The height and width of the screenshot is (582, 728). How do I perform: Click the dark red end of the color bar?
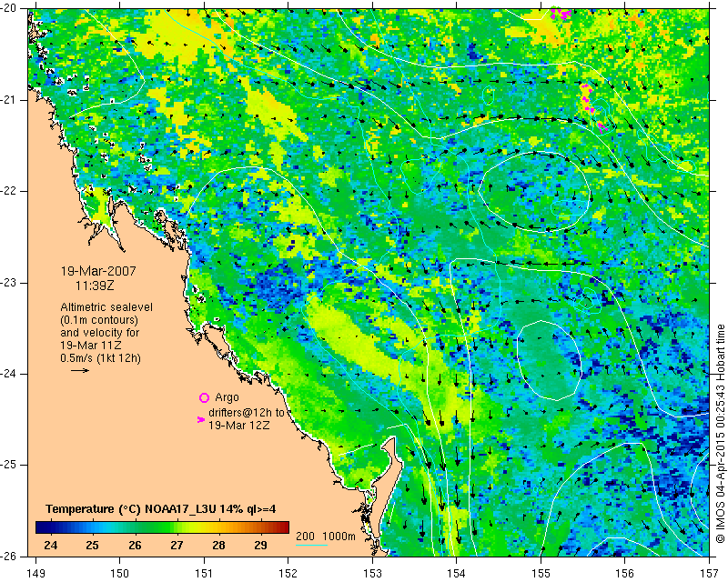[284, 527]
